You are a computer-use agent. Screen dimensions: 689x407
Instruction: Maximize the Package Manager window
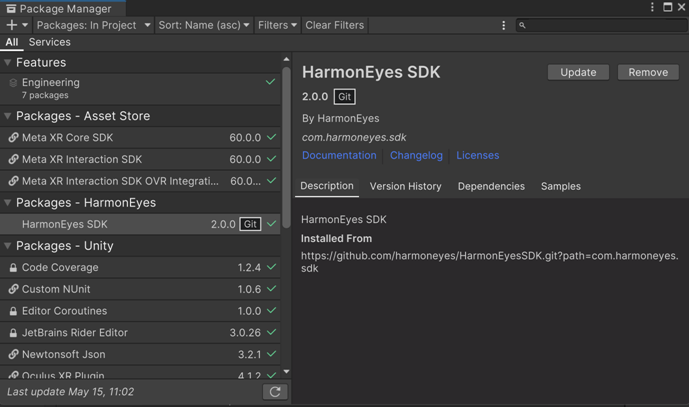(667, 7)
